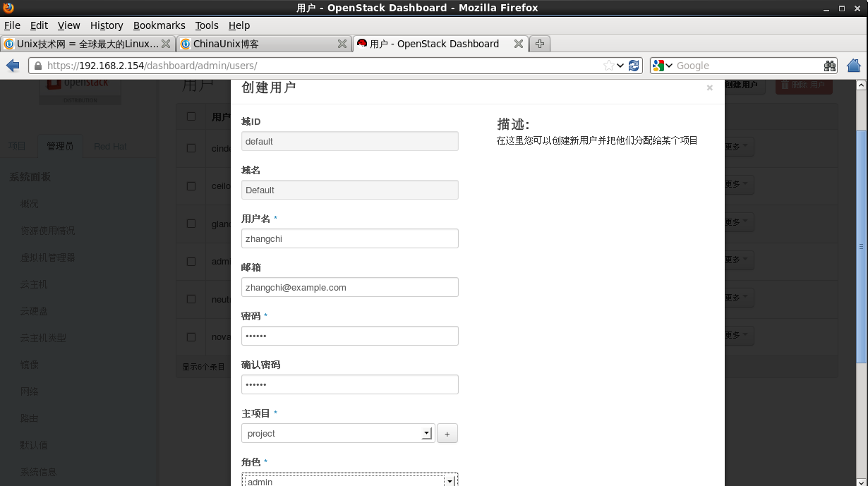The height and width of the screenshot is (486, 868).
Task: Click the reload page icon in address bar
Action: [633, 65]
